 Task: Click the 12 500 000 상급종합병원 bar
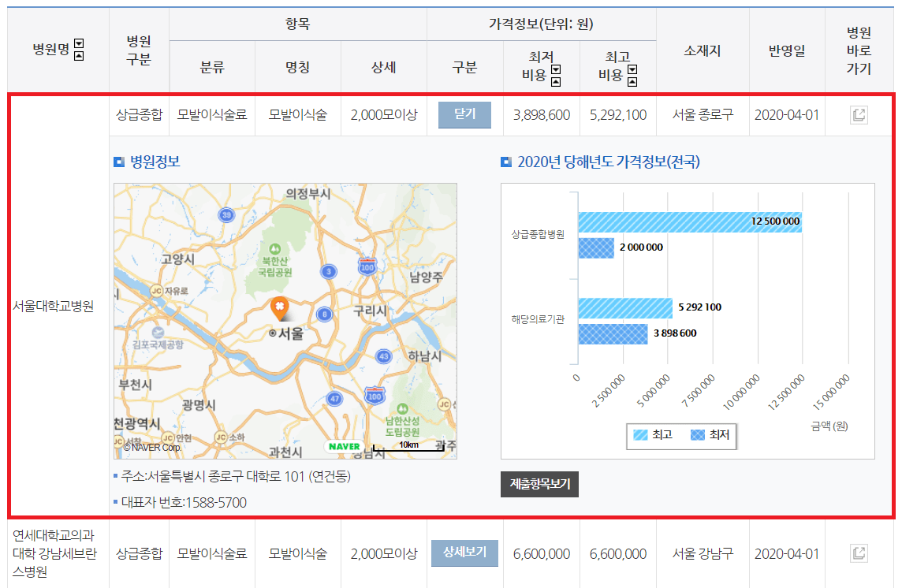[690, 222]
